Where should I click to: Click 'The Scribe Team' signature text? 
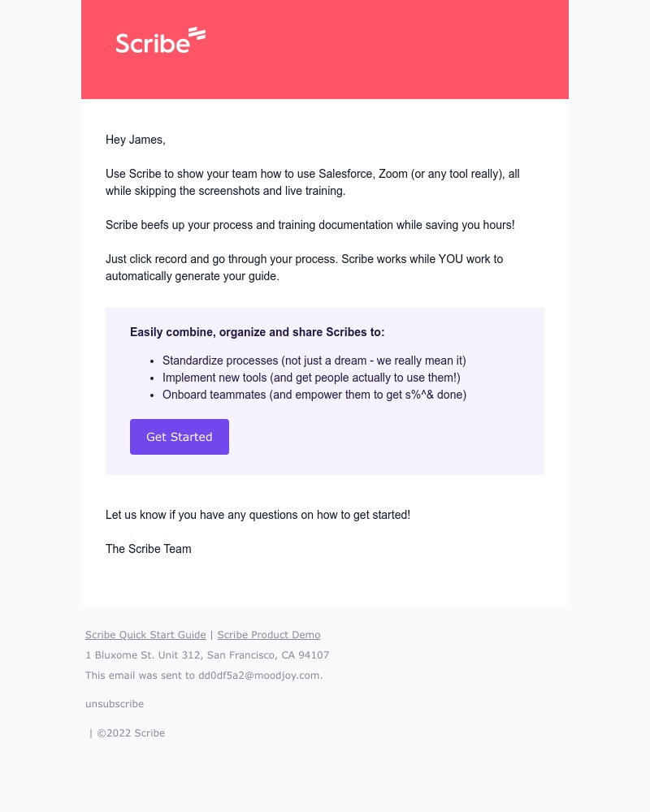[x=149, y=549]
